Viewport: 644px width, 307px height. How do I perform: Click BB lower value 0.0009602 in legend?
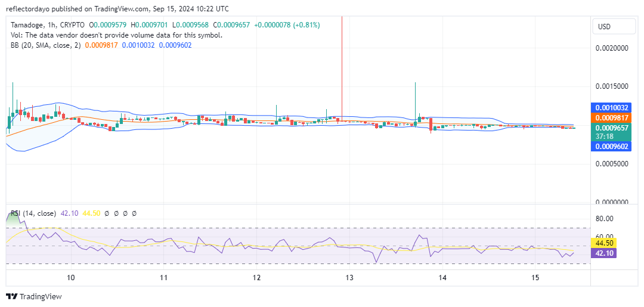click(175, 45)
